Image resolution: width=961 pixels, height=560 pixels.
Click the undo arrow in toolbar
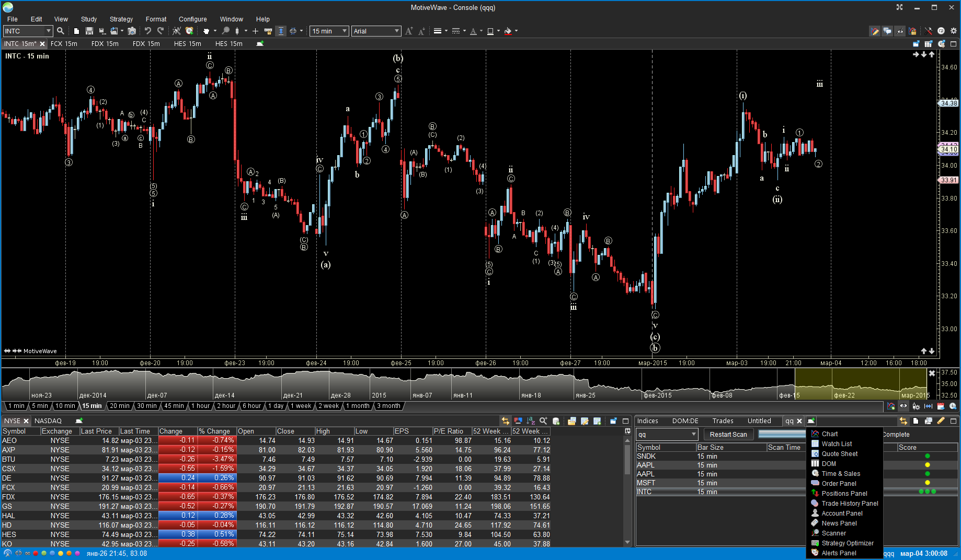point(148,31)
